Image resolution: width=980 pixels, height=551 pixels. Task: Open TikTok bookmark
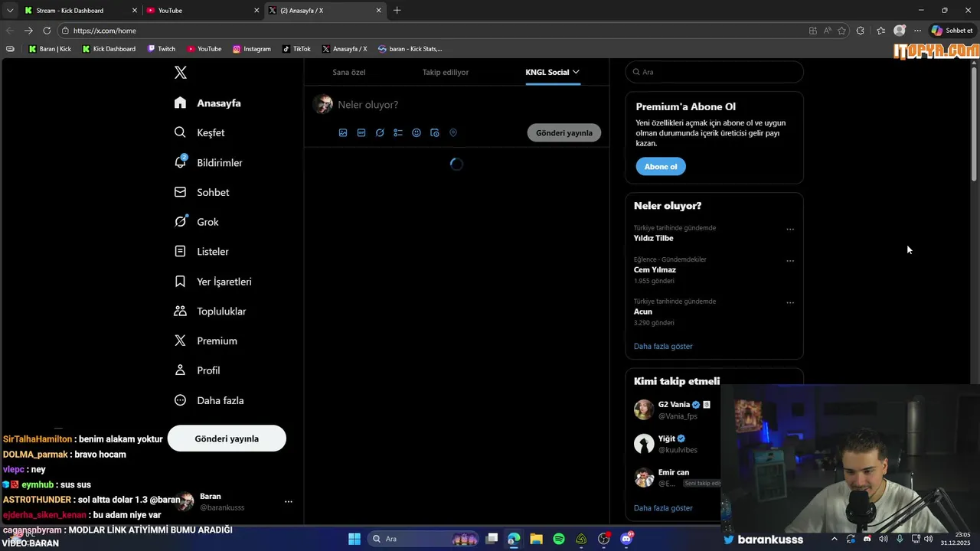tap(296, 49)
